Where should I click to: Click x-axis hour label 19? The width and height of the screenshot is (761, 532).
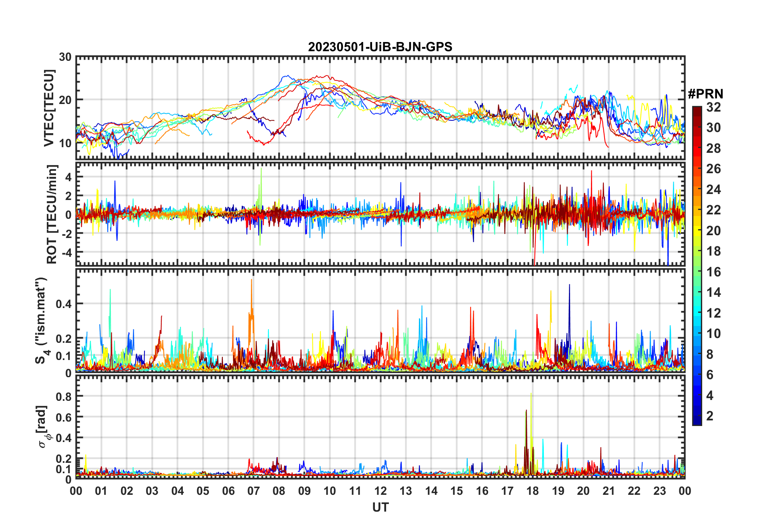pos(558,491)
